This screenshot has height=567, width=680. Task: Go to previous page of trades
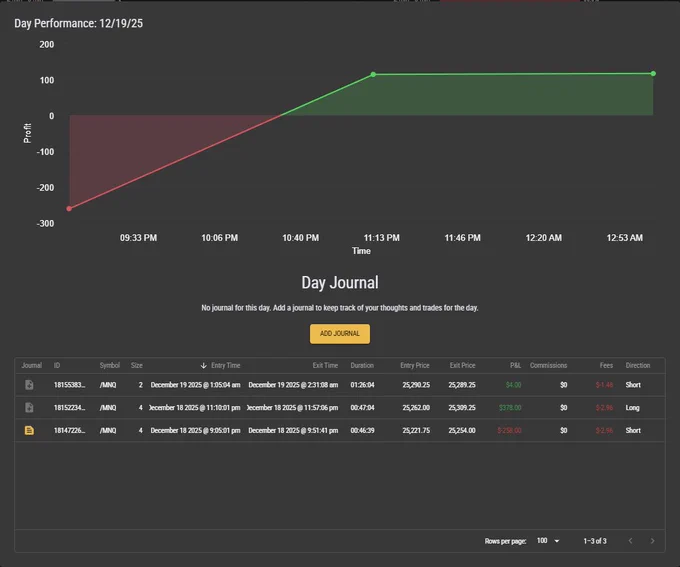coord(631,541)
